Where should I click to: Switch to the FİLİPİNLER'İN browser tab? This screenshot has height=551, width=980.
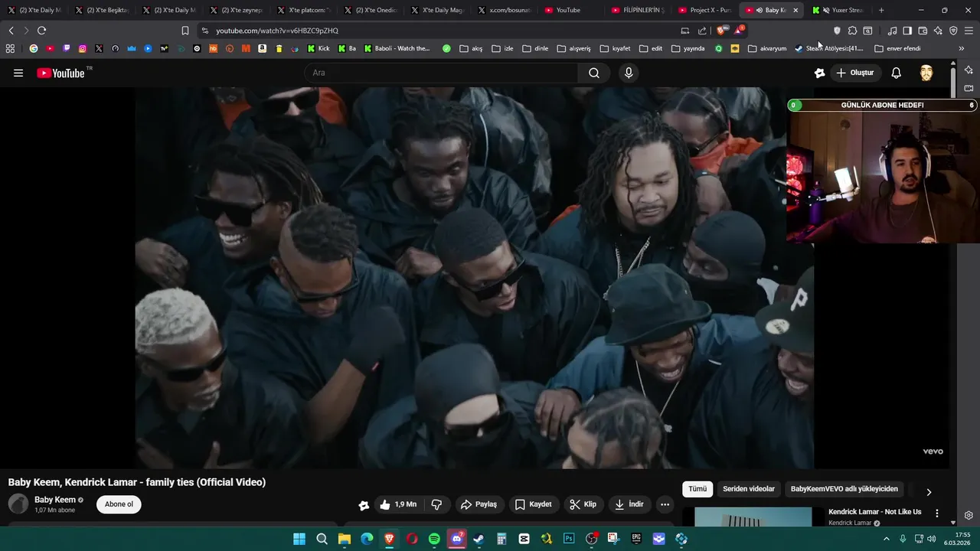(639, 10)
